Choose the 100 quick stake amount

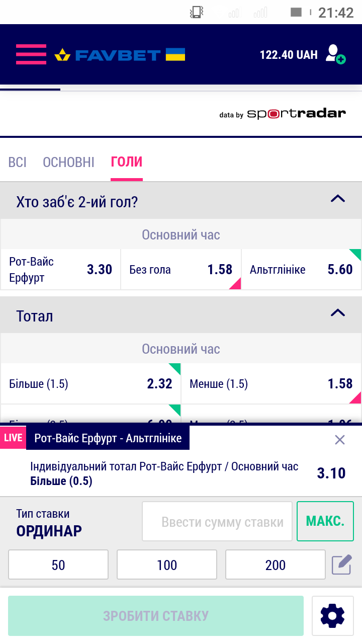tap(167, 565)
